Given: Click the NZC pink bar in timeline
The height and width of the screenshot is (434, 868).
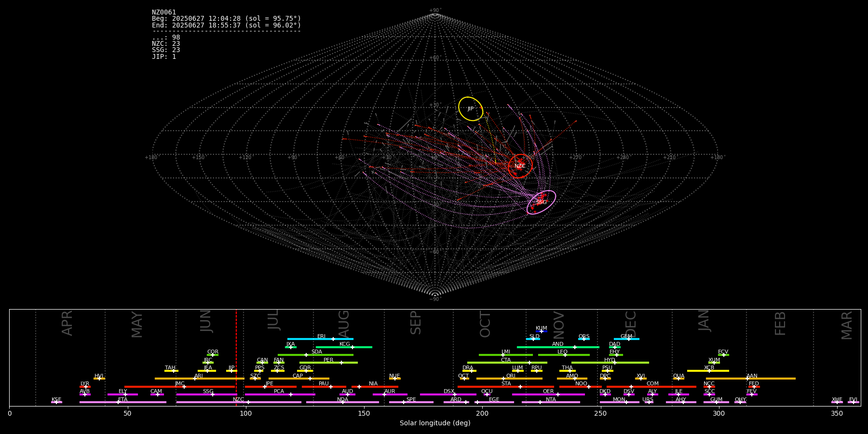Looking at the screenshot, I should [239, 402].
